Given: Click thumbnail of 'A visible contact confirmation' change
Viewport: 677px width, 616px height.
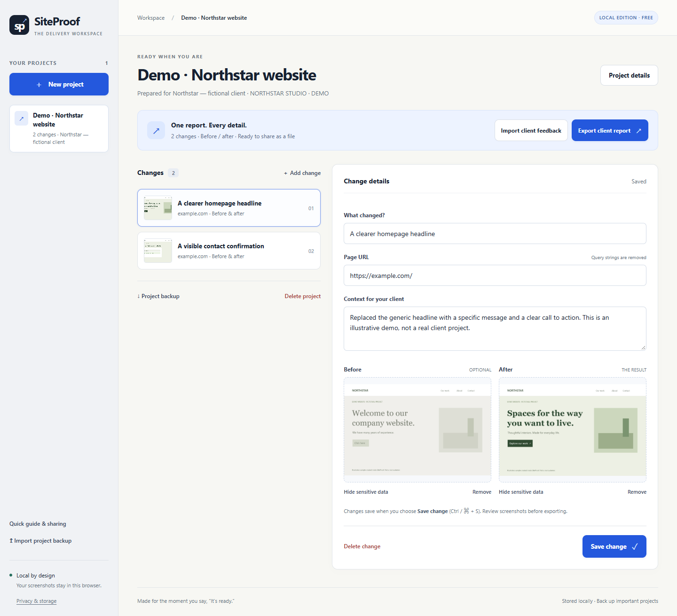Looking at the screenshot, I should coord(158,251).
